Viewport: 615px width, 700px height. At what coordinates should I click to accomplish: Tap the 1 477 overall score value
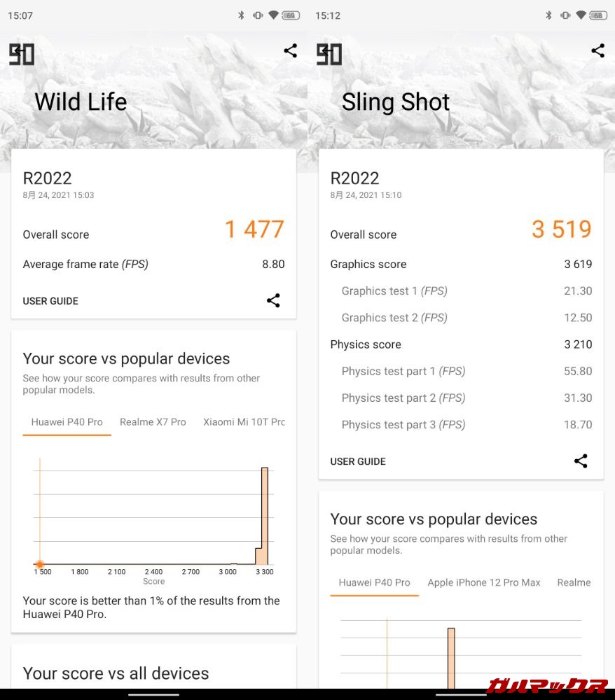pos(254,230)
